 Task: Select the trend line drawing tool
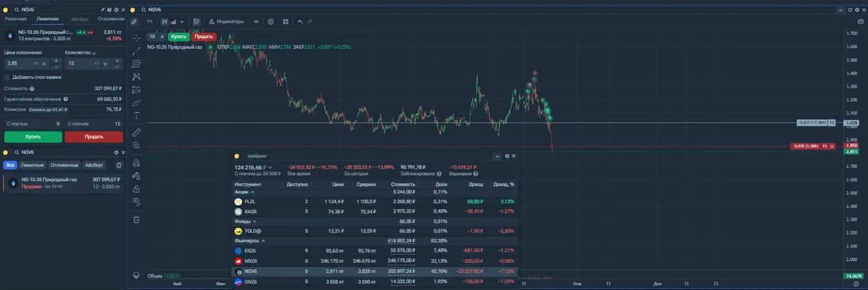coord(136,51)
